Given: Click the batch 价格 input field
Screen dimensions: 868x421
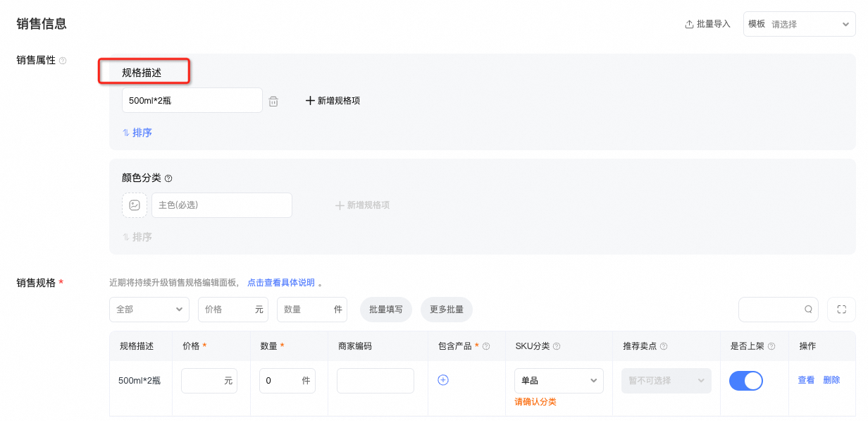Looking at the screenshot, I should point(233,310).
